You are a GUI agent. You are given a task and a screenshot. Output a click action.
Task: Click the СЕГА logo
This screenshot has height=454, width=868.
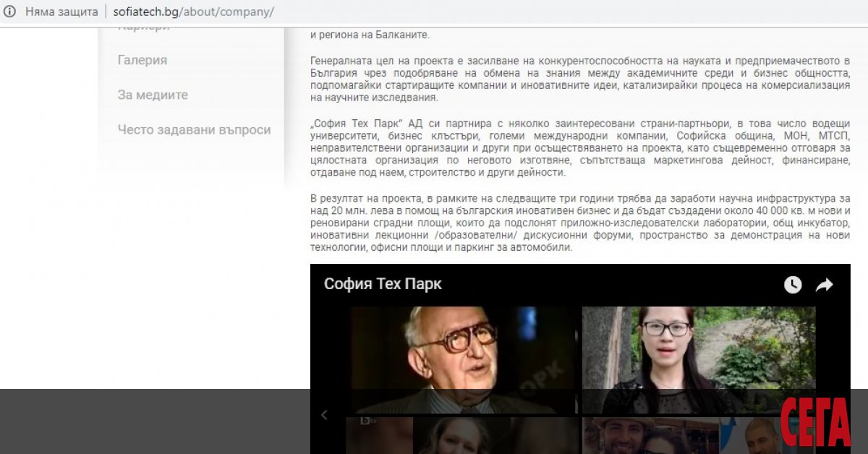(x=815, y=423)
